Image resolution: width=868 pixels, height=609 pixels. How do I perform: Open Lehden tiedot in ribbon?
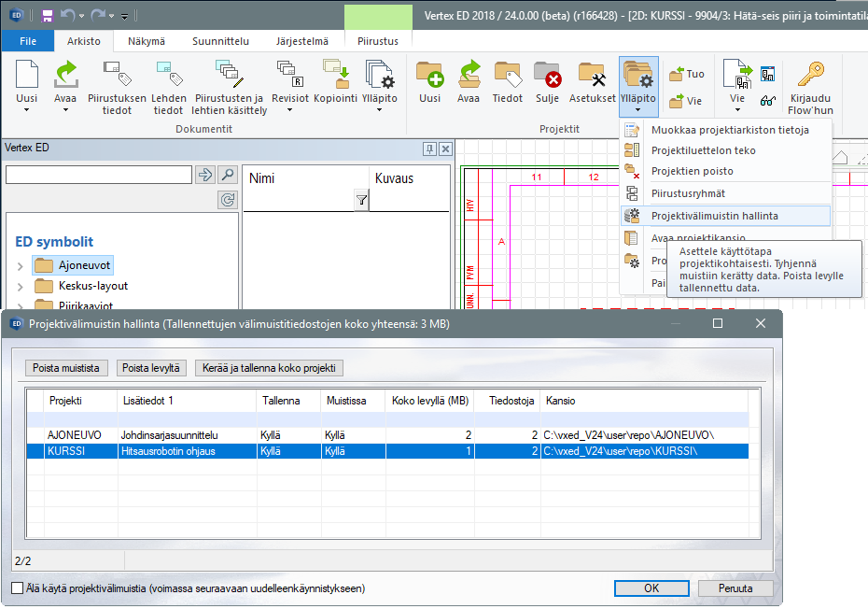[x=169, y=75]
